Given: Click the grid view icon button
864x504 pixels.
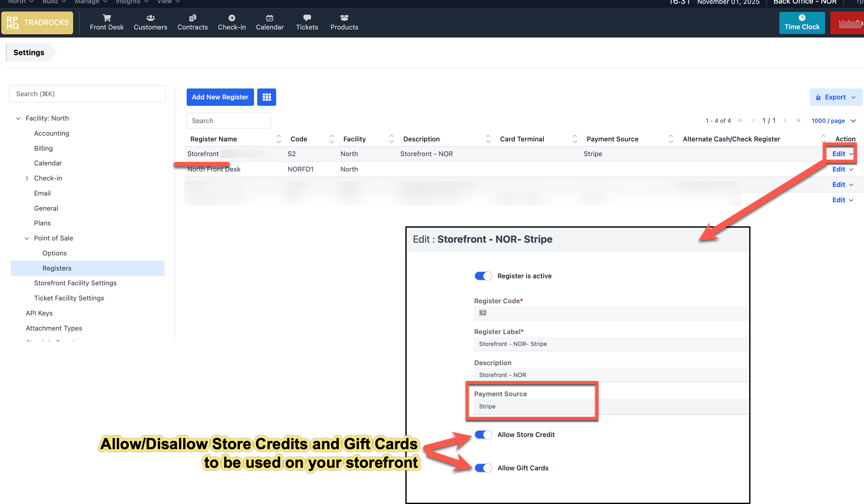Looking at the screenshot, I should click(x=267, y=97).
